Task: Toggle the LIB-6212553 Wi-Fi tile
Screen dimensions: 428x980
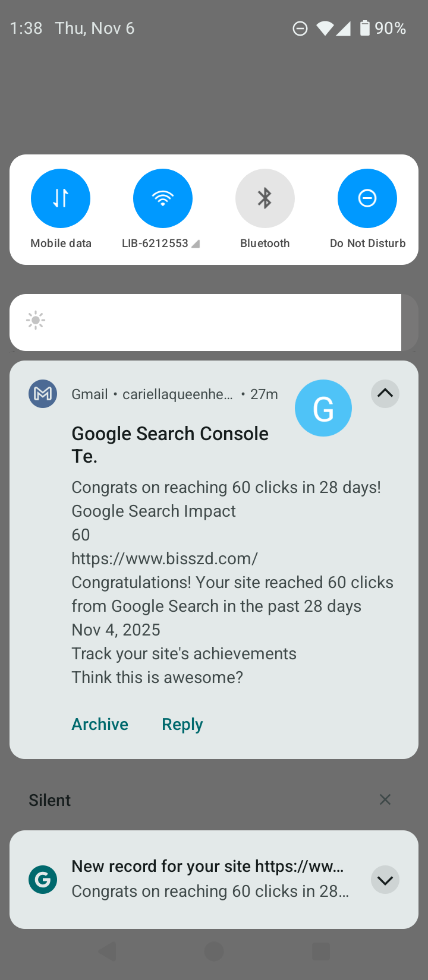Action: click(x=162, y=198)
